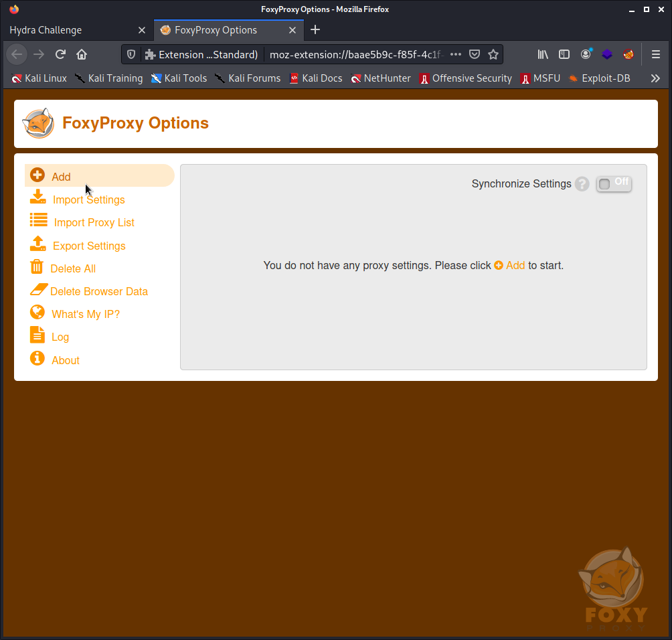Viewport: 672px width, 640px height.
Task: Go forward with the forward arrow
Action: (x=39, y=54)
